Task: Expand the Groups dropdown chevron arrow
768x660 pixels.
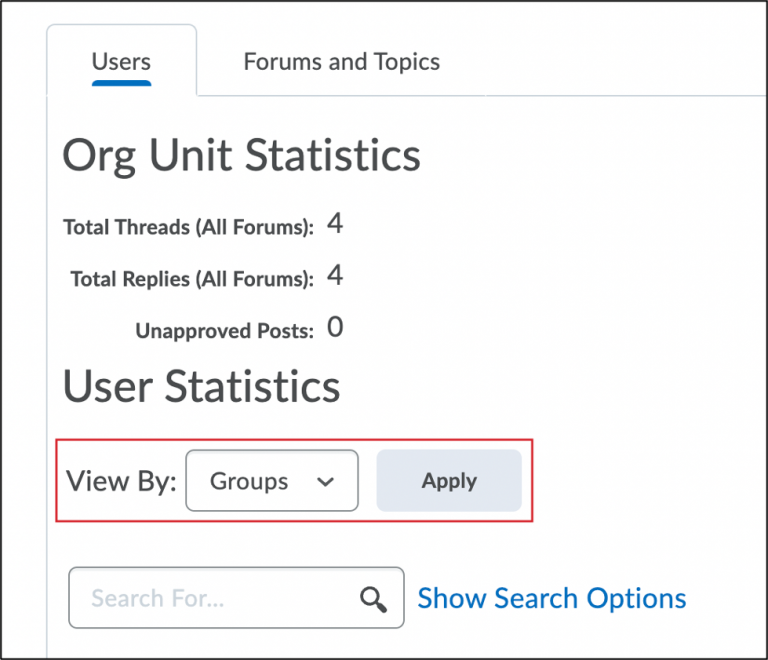Action: coord(325,481)
